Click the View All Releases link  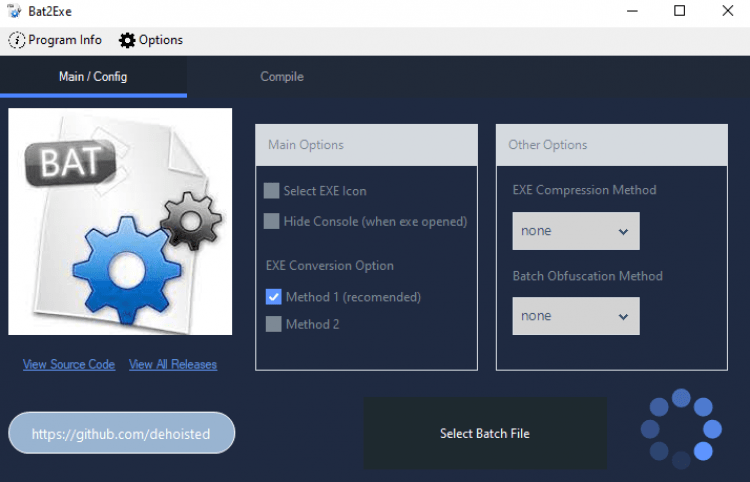[x=173, y=364]
